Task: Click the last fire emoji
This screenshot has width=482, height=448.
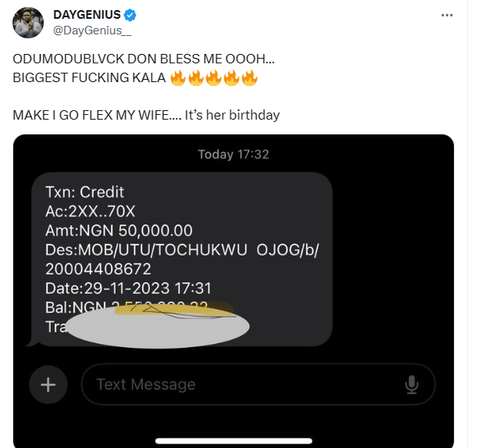Action: point(249,78)
